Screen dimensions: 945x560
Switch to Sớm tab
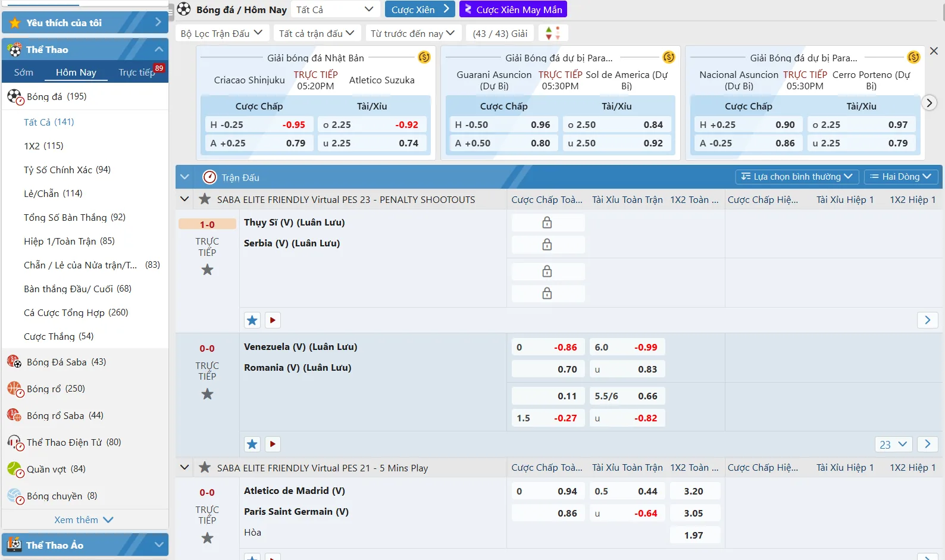(24, 72)
